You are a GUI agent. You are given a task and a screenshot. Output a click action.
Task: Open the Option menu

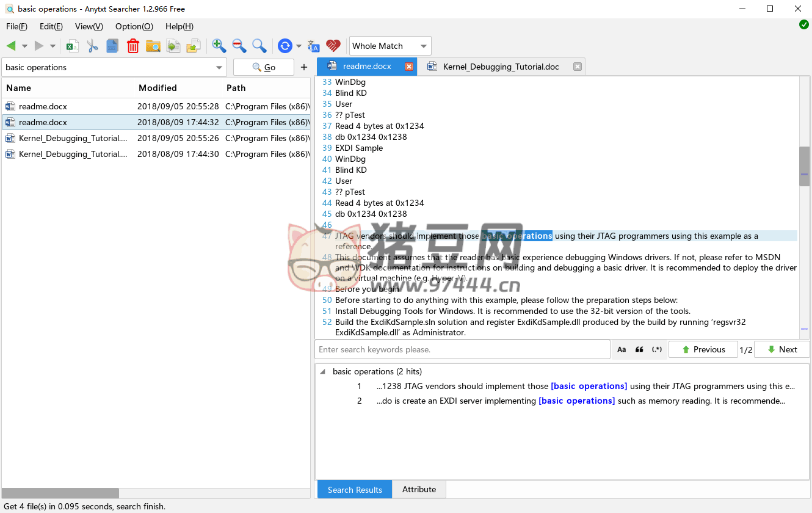[134, 26]
